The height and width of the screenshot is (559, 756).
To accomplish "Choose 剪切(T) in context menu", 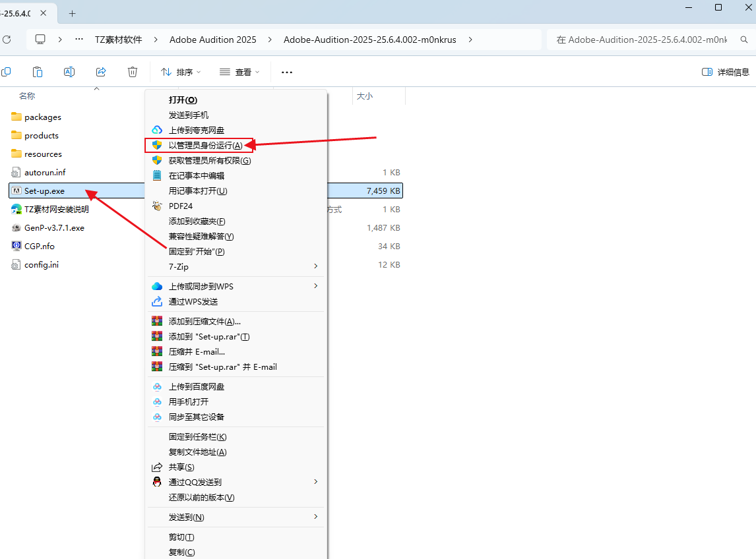I will coord(236,537).
